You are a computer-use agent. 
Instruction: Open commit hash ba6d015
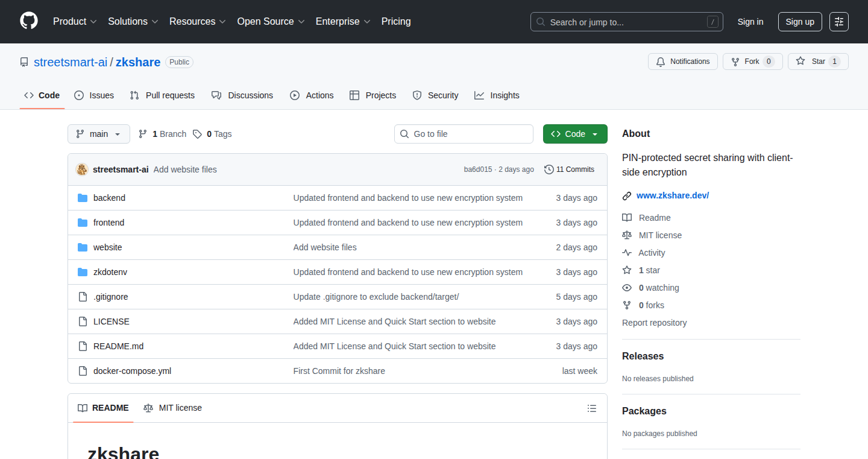tap(478, 169)
